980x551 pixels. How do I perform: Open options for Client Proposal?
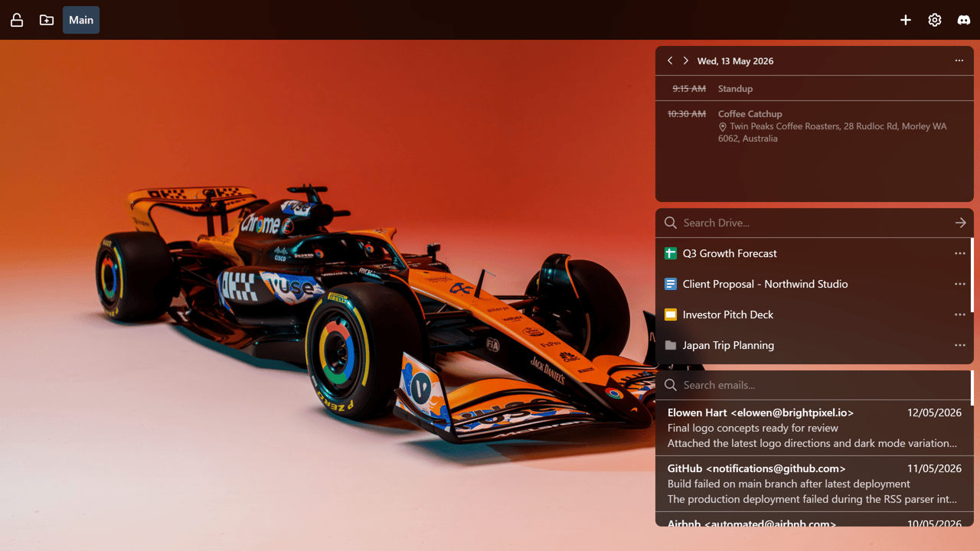pos(960,284)
